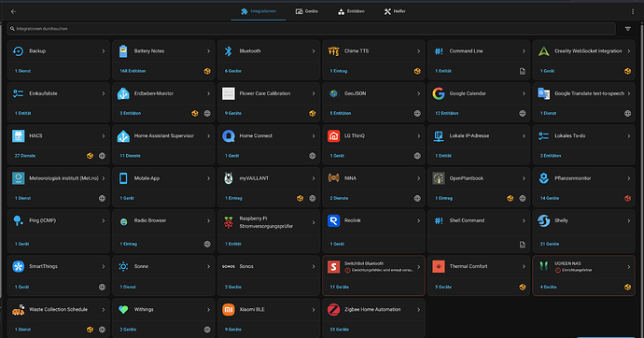Select the LG ThinQ icon

[333, 136]
